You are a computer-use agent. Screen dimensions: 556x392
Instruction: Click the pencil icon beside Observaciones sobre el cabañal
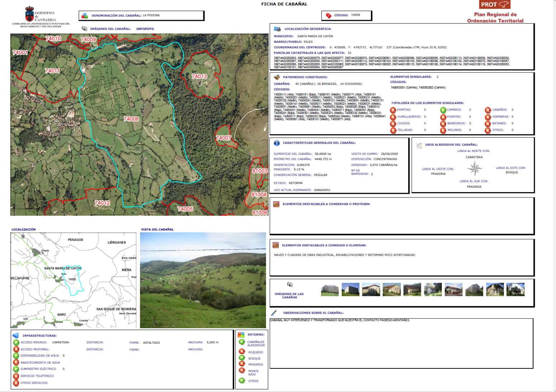click(274, 313)
